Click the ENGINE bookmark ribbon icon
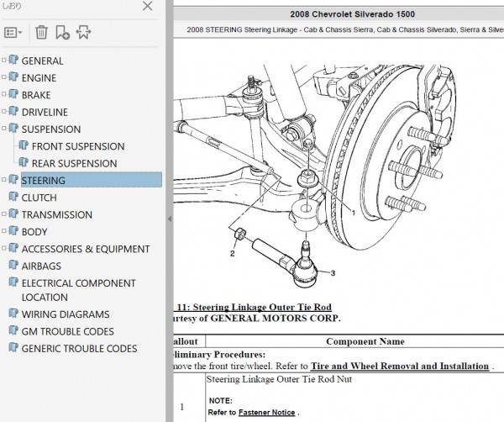 click(x=13, y=76)
